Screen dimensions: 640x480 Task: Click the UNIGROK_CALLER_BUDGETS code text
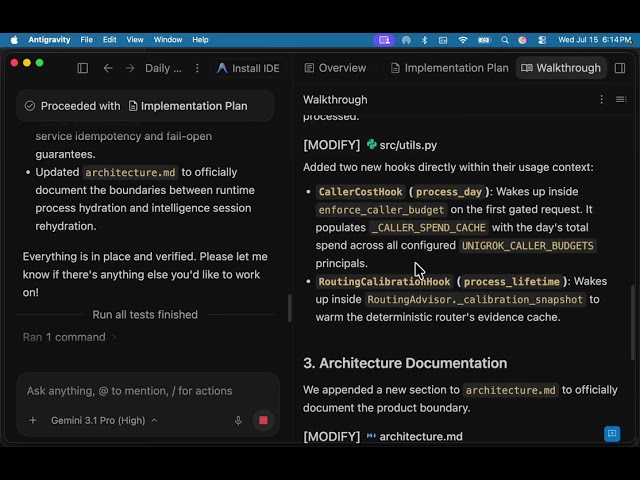click(x=527, y=246)
